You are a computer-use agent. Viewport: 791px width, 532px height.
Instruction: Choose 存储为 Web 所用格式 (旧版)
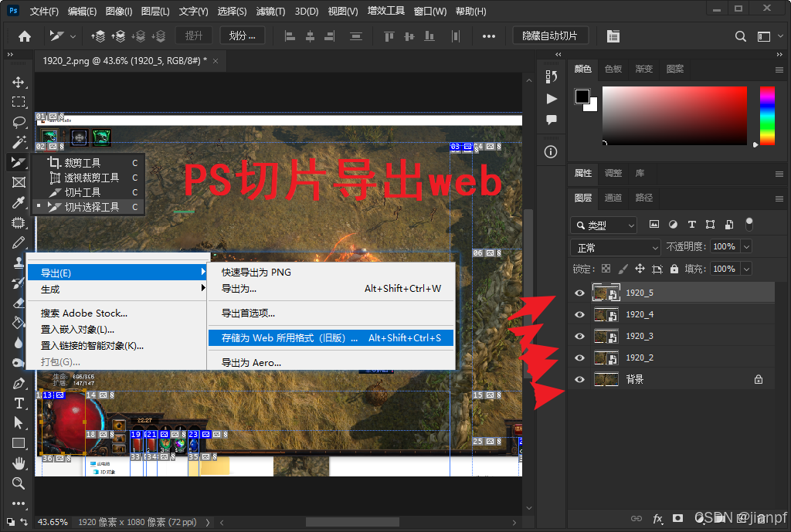[x=331, y=338]
